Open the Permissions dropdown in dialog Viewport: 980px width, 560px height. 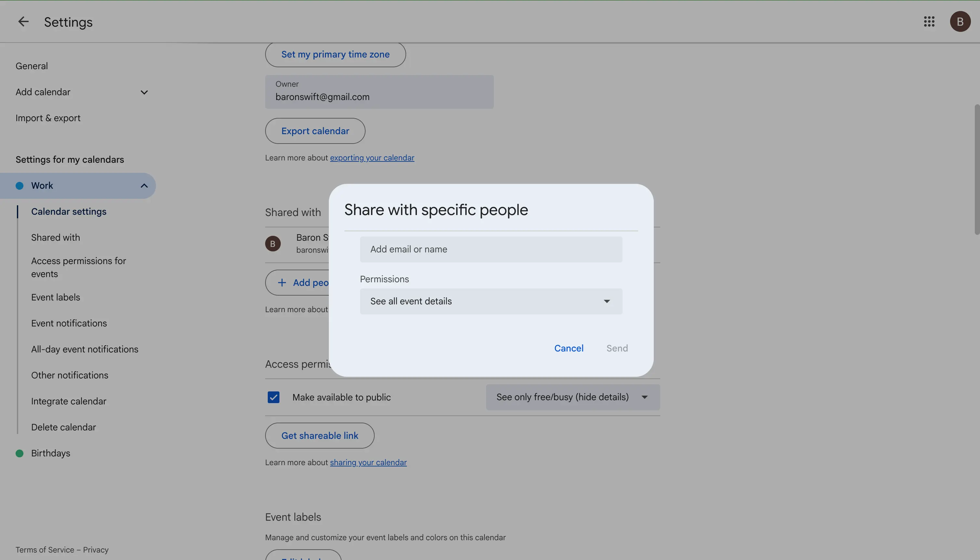point(491,301)
